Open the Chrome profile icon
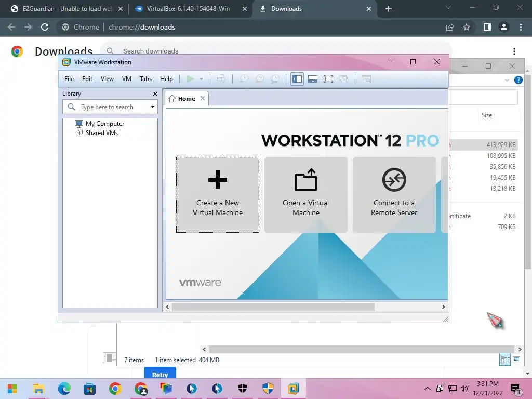This screenshot has width=532, height=399. (504, 27)
